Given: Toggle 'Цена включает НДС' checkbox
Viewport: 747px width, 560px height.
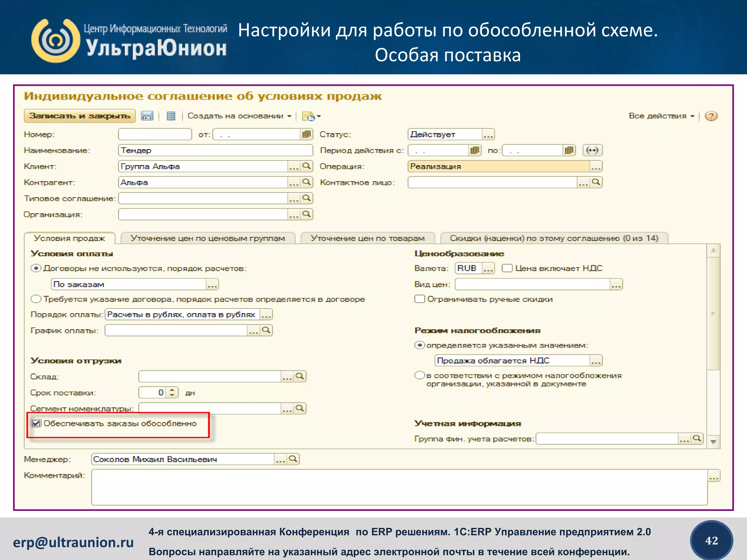Looking at the screenshot, I should (507, 268).
